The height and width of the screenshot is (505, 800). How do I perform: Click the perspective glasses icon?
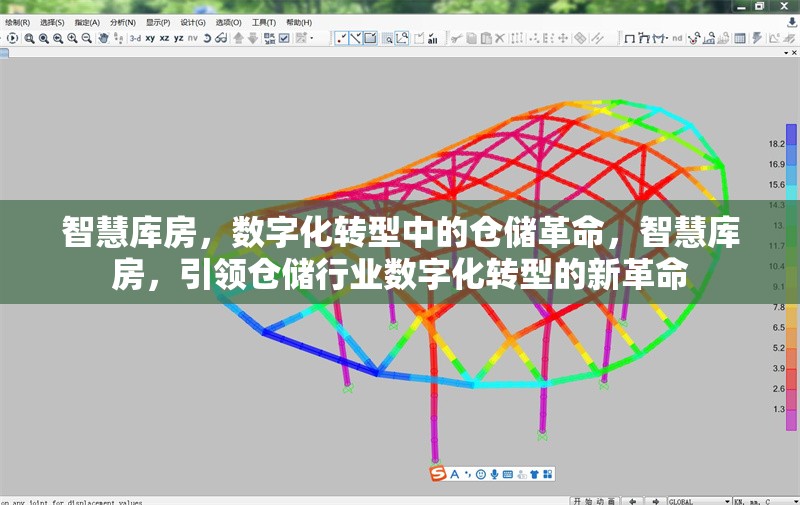coord(221,38)
